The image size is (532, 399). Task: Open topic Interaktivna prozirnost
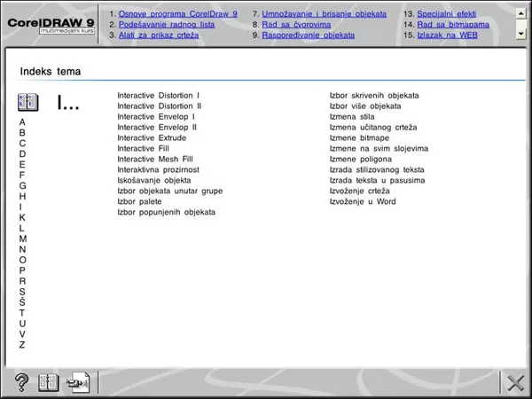(x=159, y=169)
